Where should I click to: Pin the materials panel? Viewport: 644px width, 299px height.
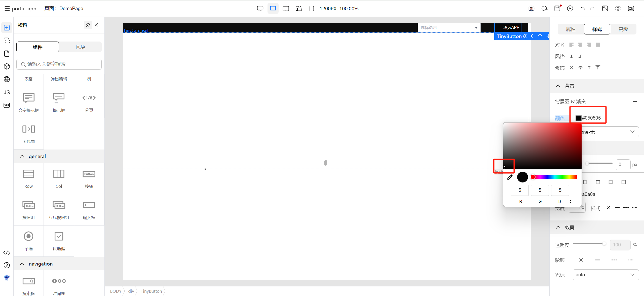click(x=88, y=25)
